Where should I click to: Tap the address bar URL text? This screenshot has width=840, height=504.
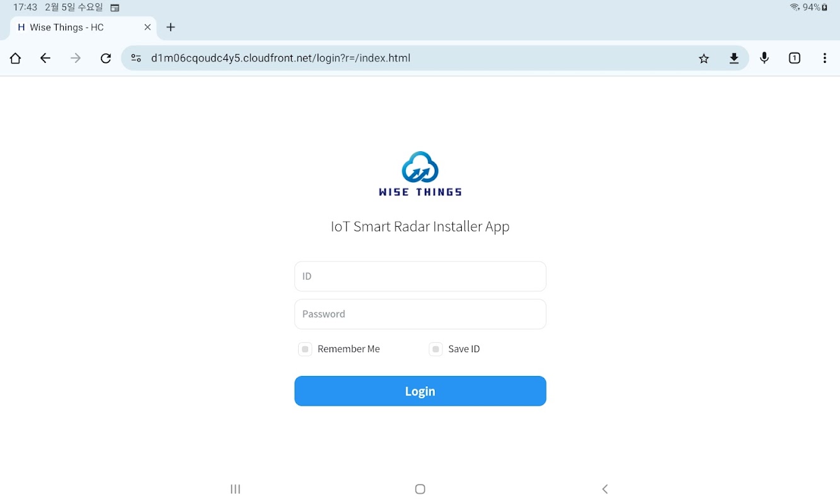click(281, 59)
